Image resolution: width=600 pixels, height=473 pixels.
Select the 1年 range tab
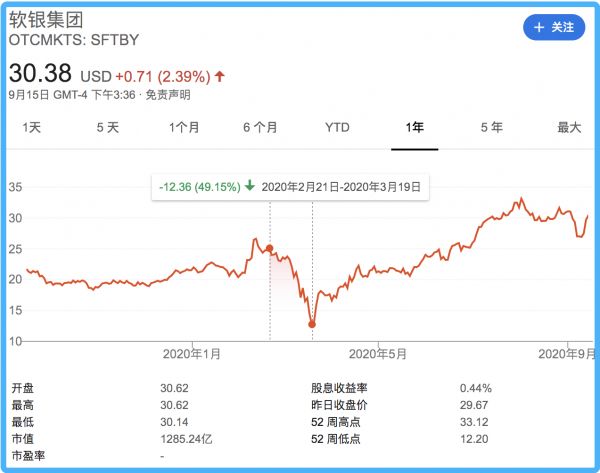click(x=414, y=127)
